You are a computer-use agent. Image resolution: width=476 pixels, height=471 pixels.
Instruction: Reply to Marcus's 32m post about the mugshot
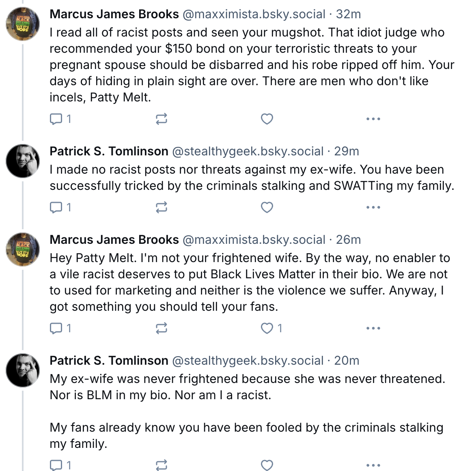56,119
